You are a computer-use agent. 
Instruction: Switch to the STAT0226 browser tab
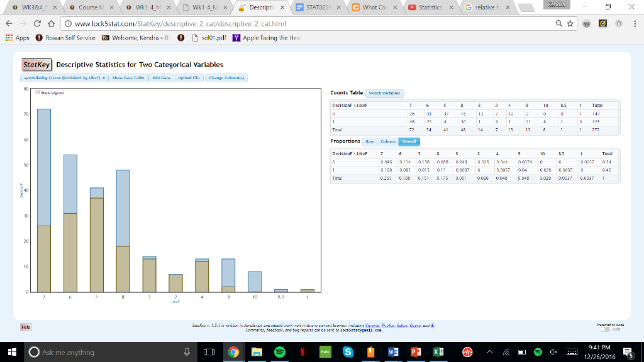point(318,8)
